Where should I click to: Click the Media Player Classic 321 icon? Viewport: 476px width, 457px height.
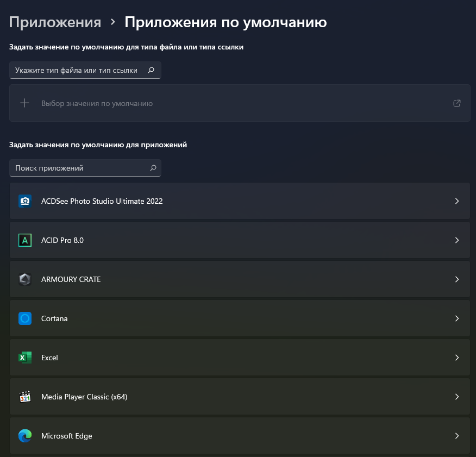tap(25, 397)
